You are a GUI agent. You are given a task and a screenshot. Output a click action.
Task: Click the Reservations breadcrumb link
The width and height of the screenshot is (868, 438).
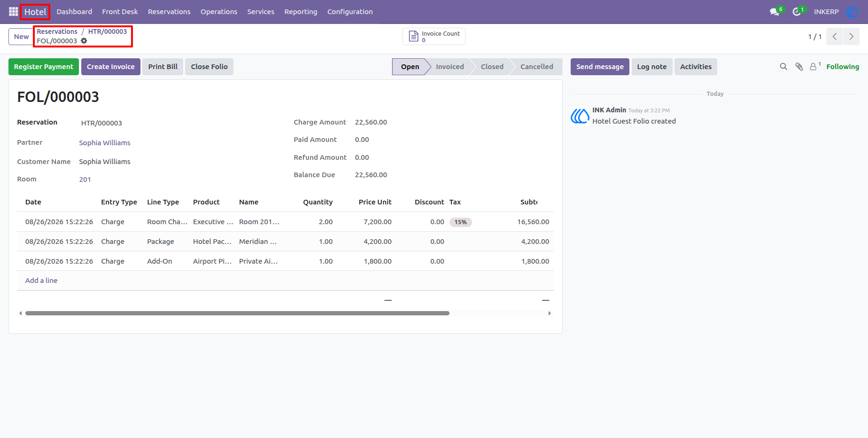click(x=57, y=31)
